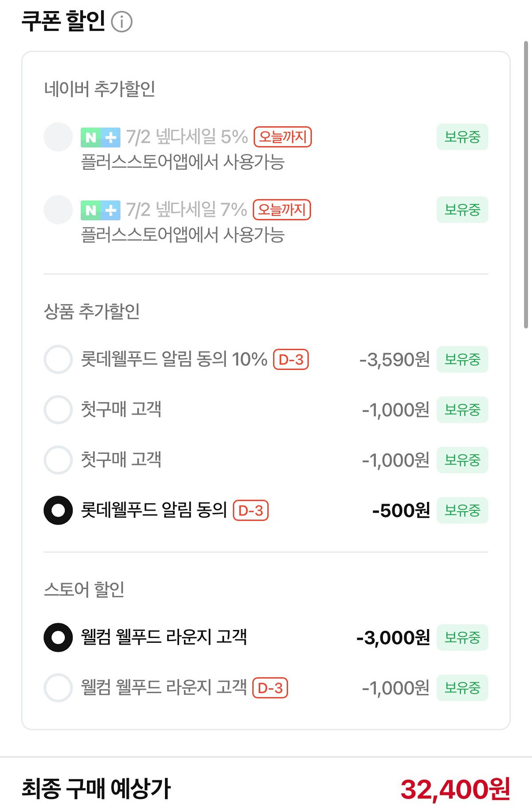This screenshot has width=532, height=811.
Task: Click the N+ badge on 5% coupon
Action: 101,137
